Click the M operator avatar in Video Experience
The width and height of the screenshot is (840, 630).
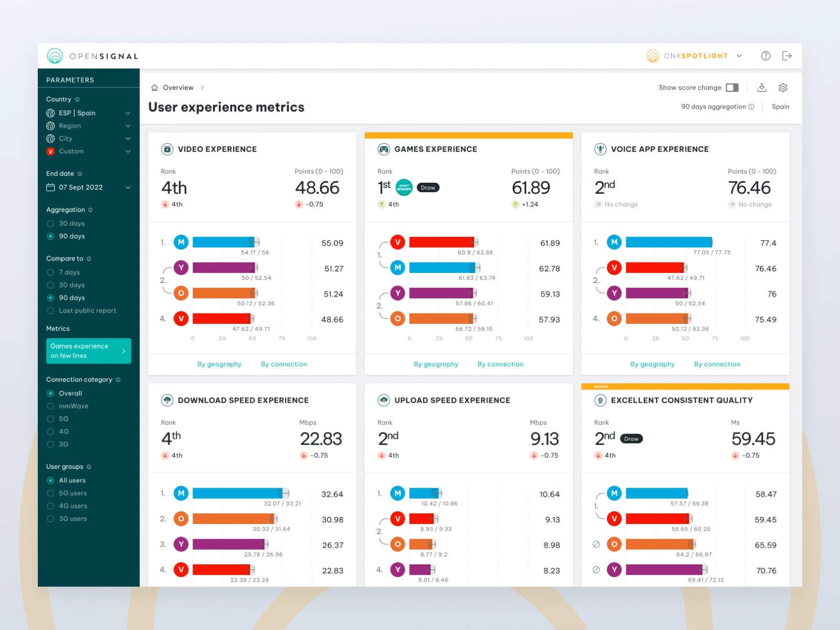(x=181, y=242)
